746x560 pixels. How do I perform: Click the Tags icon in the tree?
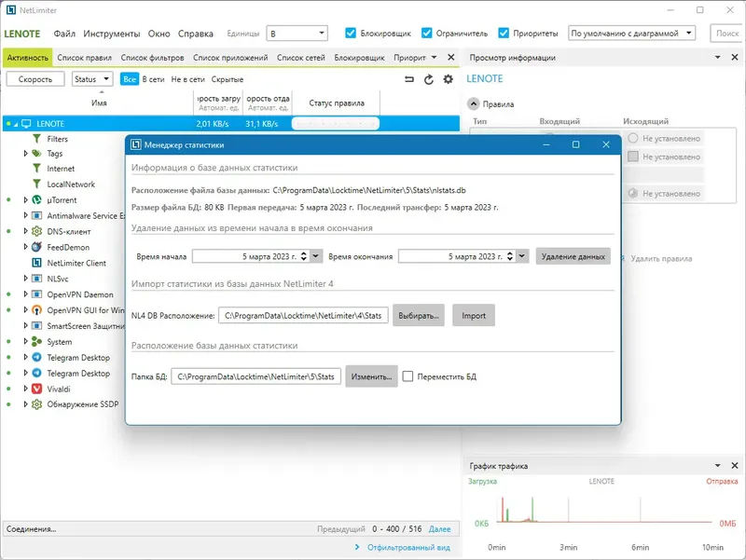pyautogui.click(x=36, y=154)
